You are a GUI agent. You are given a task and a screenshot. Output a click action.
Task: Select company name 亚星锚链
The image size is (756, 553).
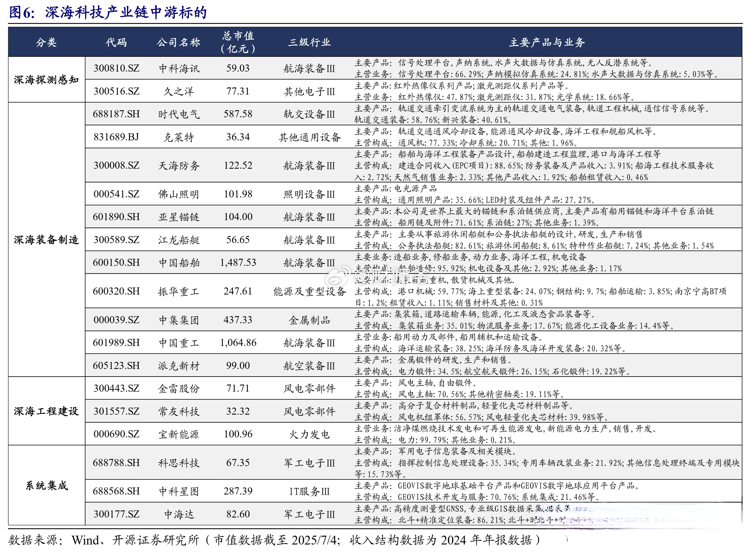(179, 217)
